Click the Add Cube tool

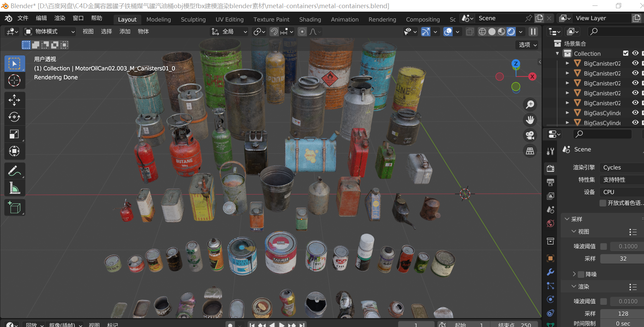[x=15, y=208]
